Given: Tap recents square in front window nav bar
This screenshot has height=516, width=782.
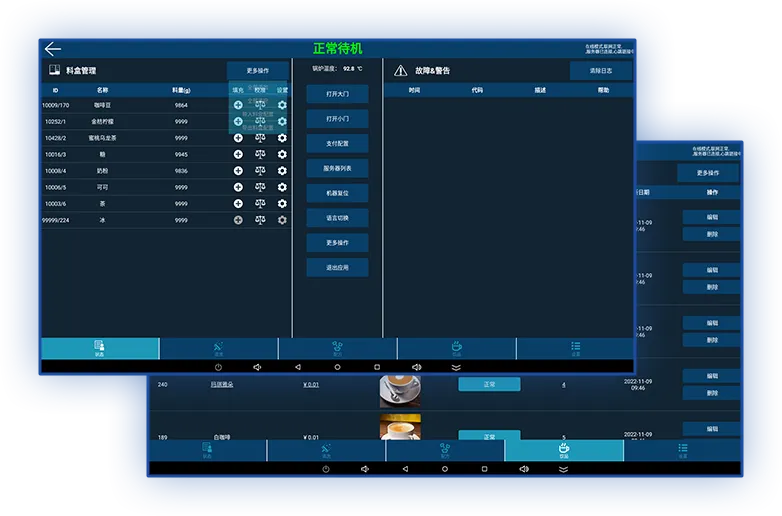Looking at the screenshot, I should coord(377,367).
